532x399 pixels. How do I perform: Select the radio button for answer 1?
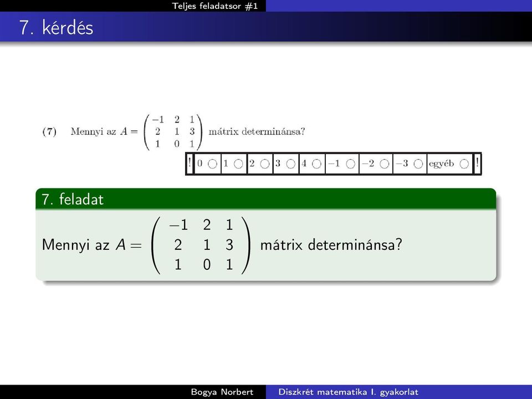coord(238,164)
